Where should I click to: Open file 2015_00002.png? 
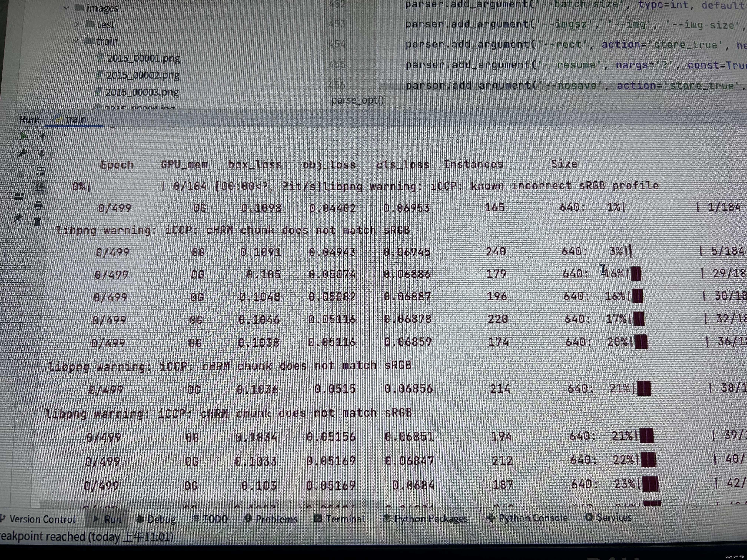[x=142, y=75]
